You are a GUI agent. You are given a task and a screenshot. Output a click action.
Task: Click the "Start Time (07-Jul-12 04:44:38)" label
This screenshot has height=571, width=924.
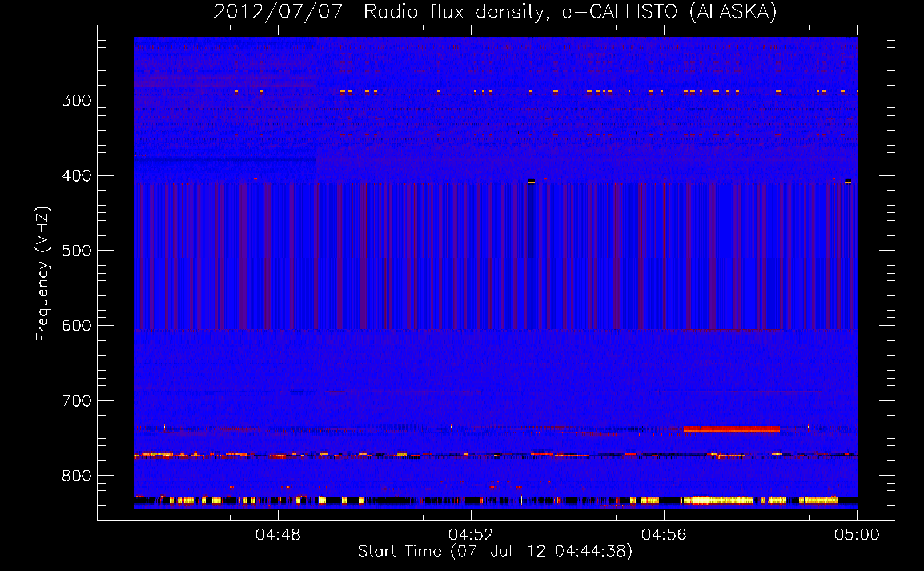click(495, 551)
